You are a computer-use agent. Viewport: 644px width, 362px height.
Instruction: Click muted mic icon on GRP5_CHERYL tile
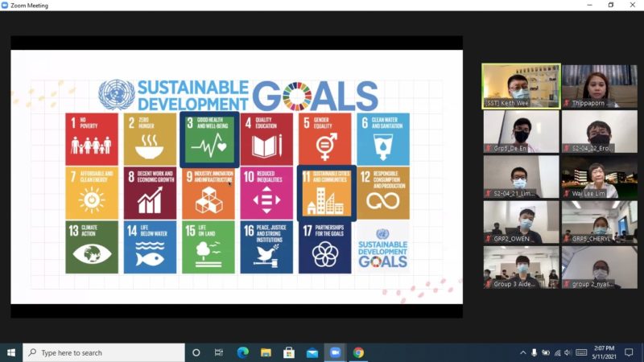(x=568, y=238)
